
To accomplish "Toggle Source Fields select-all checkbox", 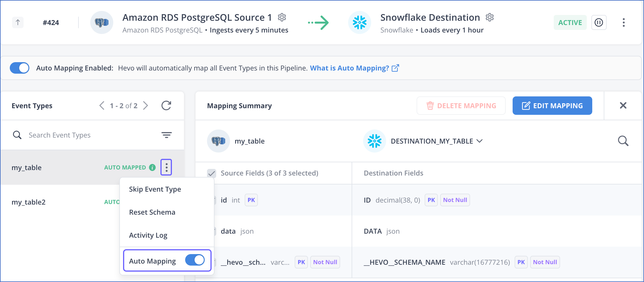I will click(x=212, y=173).
